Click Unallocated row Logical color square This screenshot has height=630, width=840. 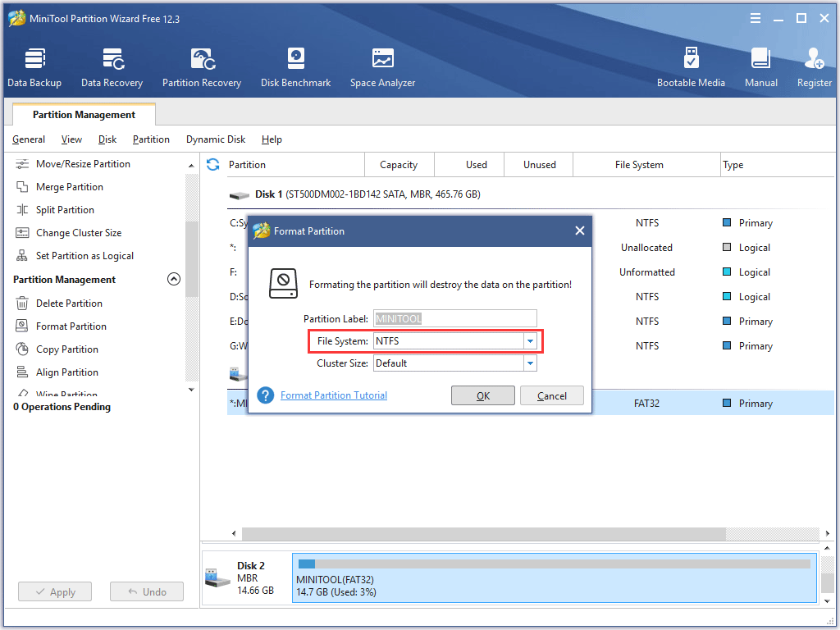click(727, 247)
